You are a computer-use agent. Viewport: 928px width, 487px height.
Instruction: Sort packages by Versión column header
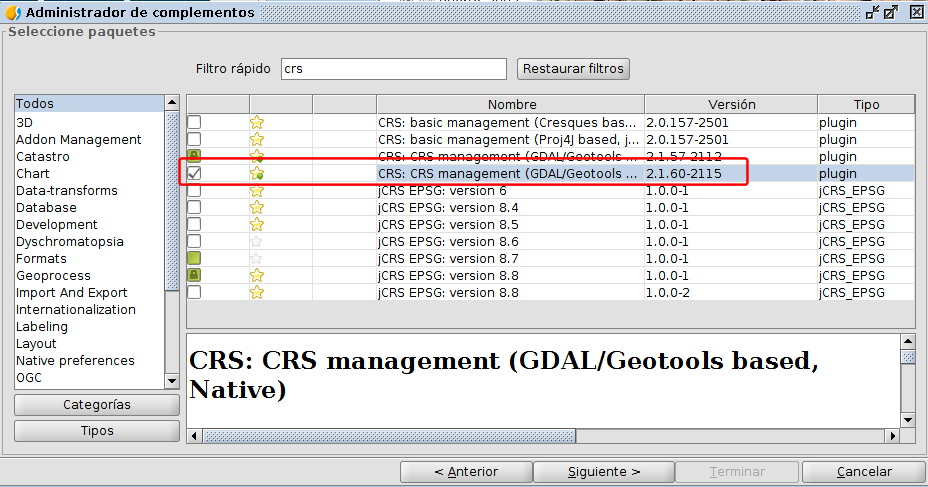click(x=731, y=104)
